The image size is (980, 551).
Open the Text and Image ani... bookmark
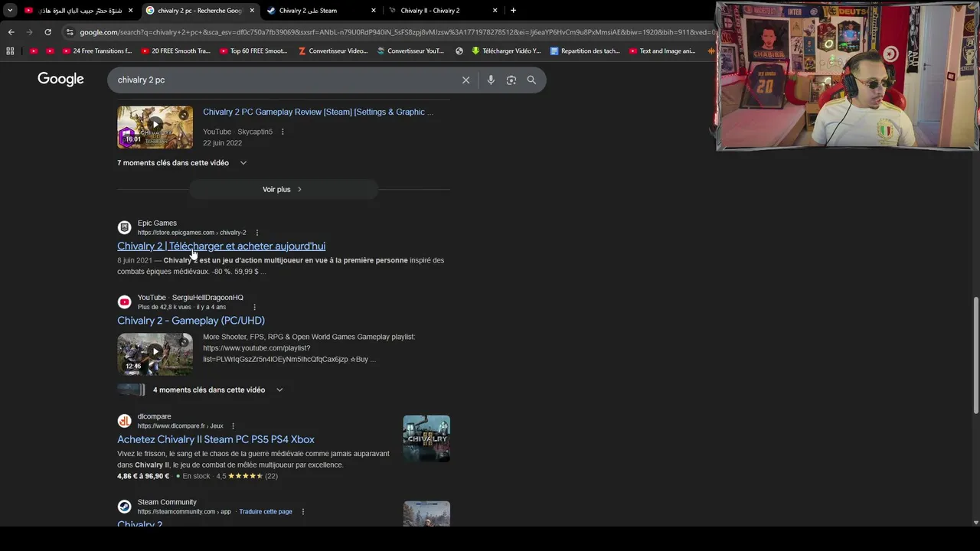click(x=663, y=51)
